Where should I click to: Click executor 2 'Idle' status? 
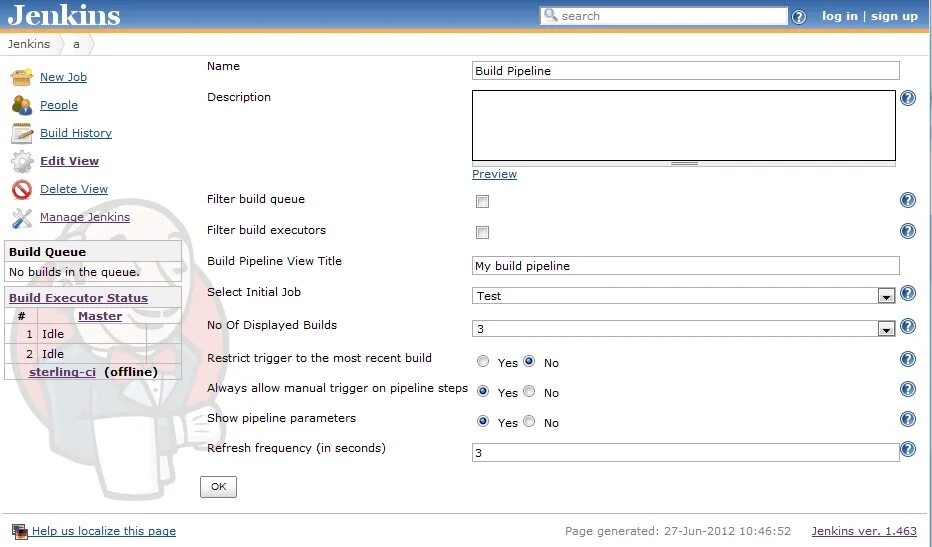(53, 354)
